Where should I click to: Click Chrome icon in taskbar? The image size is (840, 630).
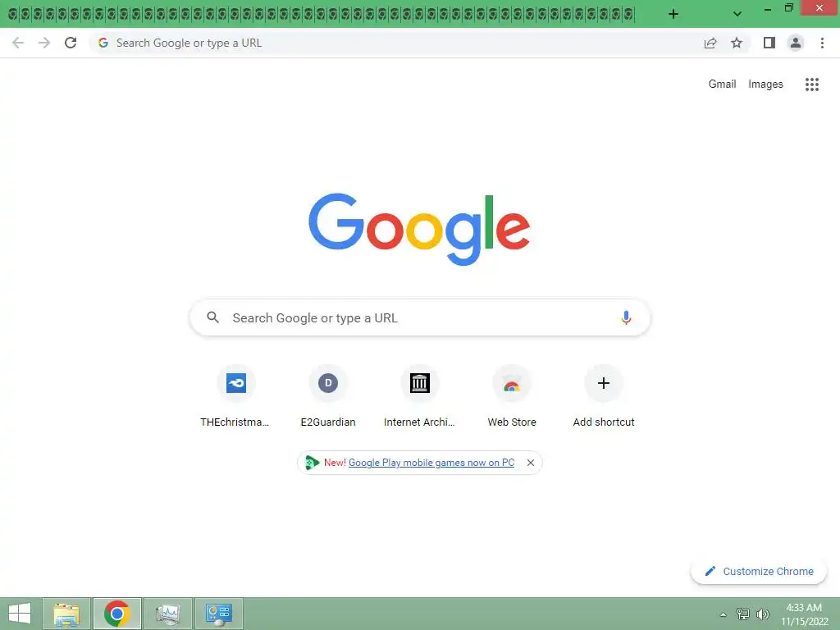(x=117, y=614)
